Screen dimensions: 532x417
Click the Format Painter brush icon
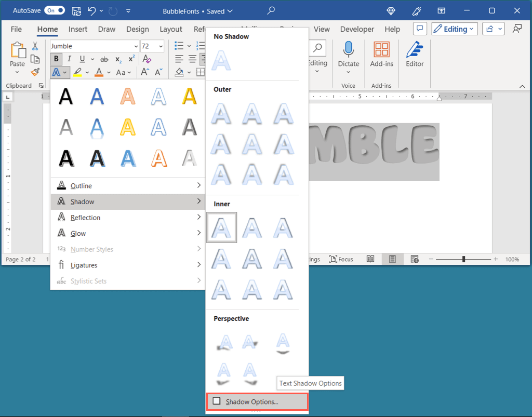(x=35, y=72)
